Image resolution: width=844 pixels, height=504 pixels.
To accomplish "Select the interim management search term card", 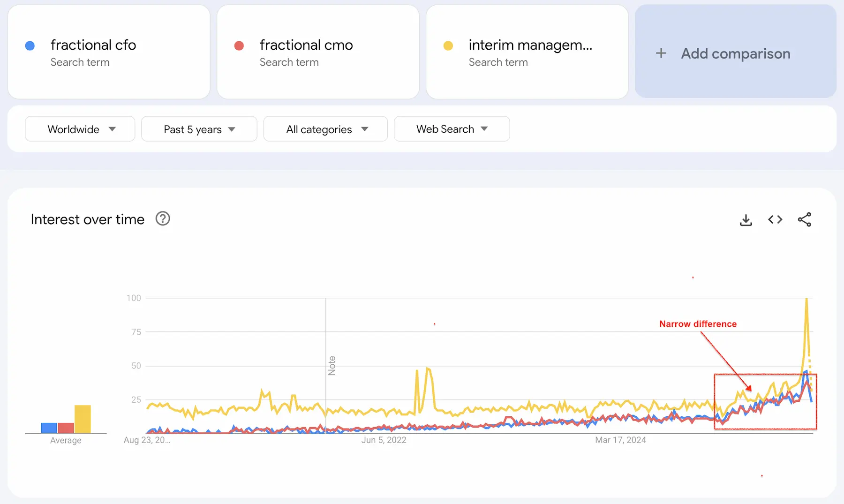I will tap(527, 52).
